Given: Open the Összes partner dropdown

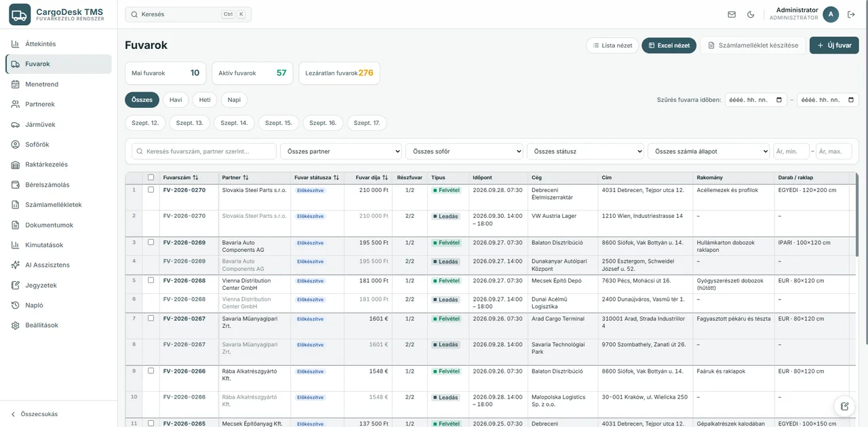Looking at the screenshot, I should (x=341, y=151).
